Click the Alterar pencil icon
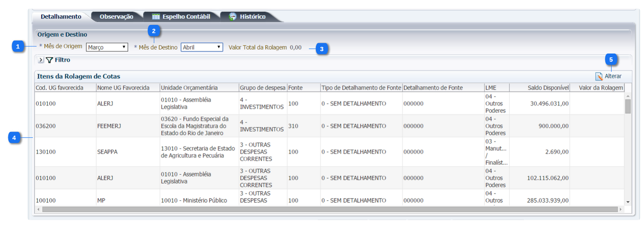The image size is (644, 227). point(599,76)
